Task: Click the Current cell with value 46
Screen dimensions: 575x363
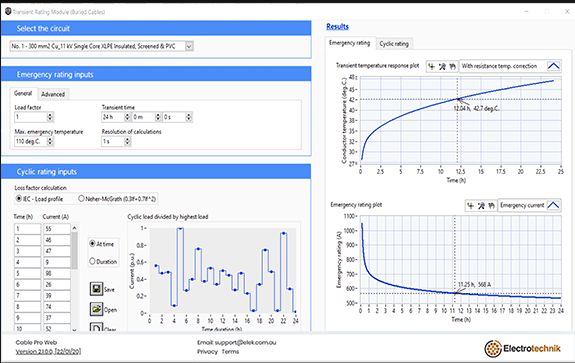Action: click(57, 240)
